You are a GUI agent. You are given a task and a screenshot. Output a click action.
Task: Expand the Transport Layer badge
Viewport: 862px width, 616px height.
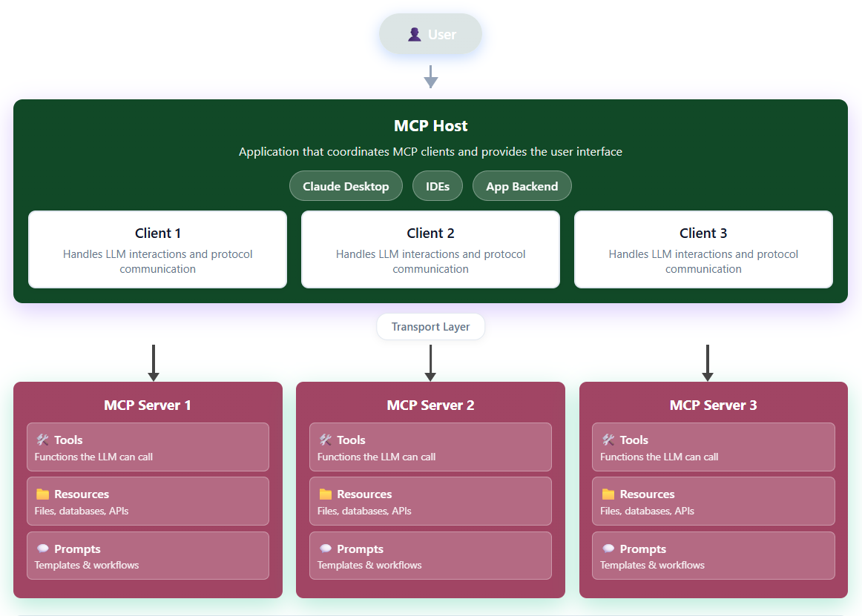430,326
